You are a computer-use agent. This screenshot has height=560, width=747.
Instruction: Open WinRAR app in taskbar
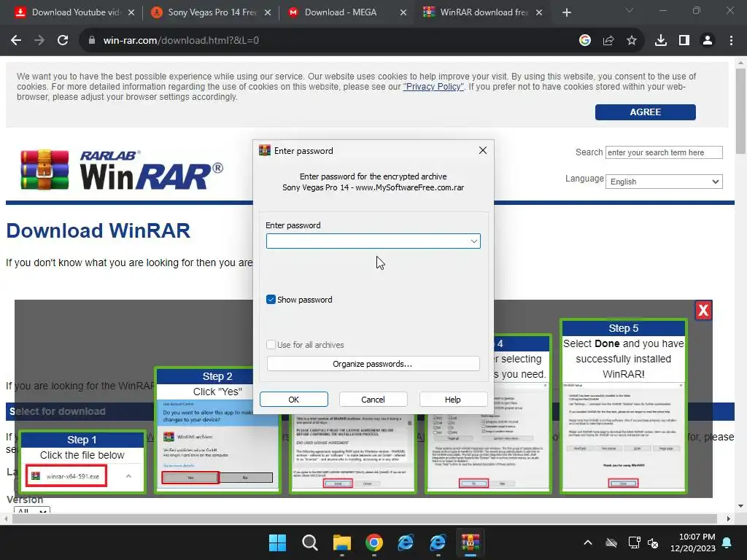pyautogui.click(x=471, y=542)
